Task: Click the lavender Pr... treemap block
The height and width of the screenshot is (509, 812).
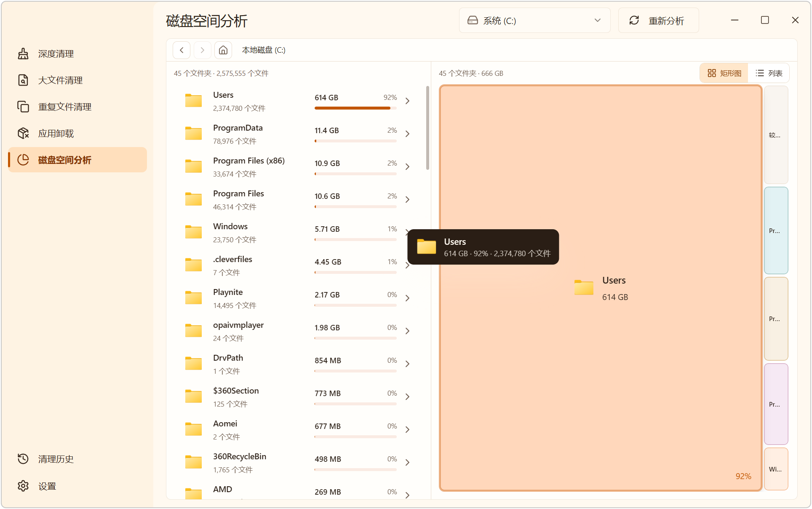Action: pos(776,404)
